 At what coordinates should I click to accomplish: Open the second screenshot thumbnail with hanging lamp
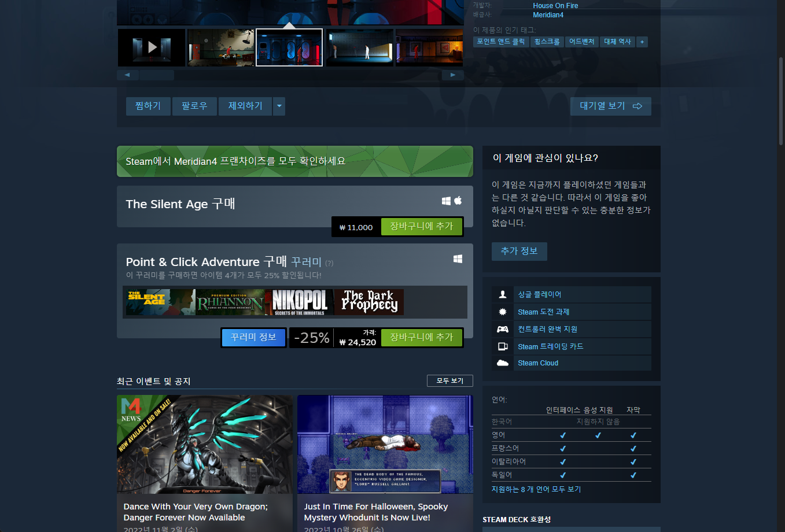[221, 47]
